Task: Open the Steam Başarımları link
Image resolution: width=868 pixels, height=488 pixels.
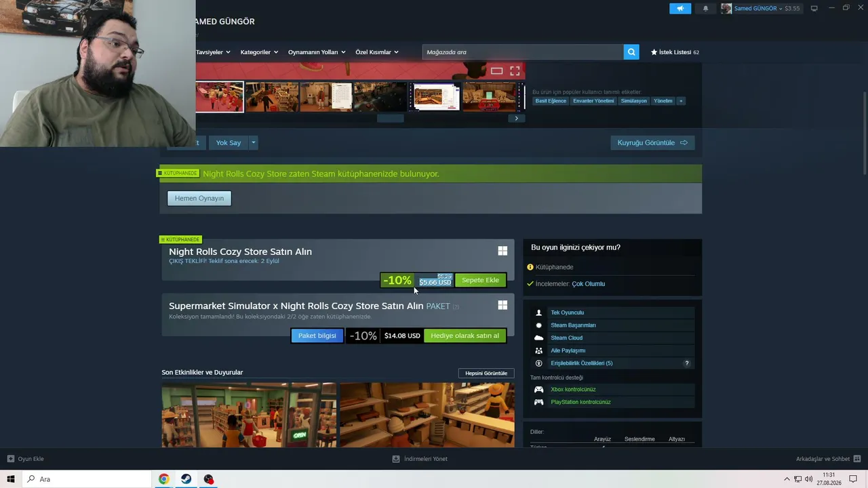Action: (x=573, y=325)
